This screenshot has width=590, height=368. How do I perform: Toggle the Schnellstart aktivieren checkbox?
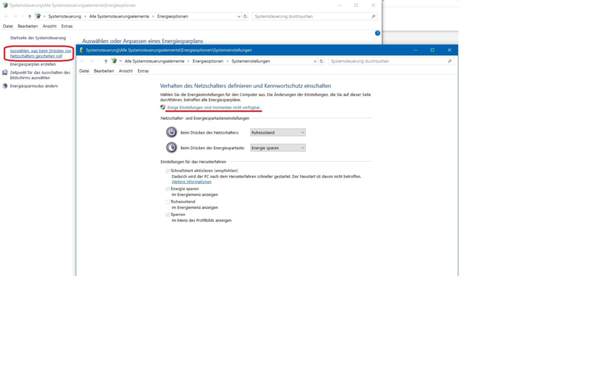click(x=167, y=171)
